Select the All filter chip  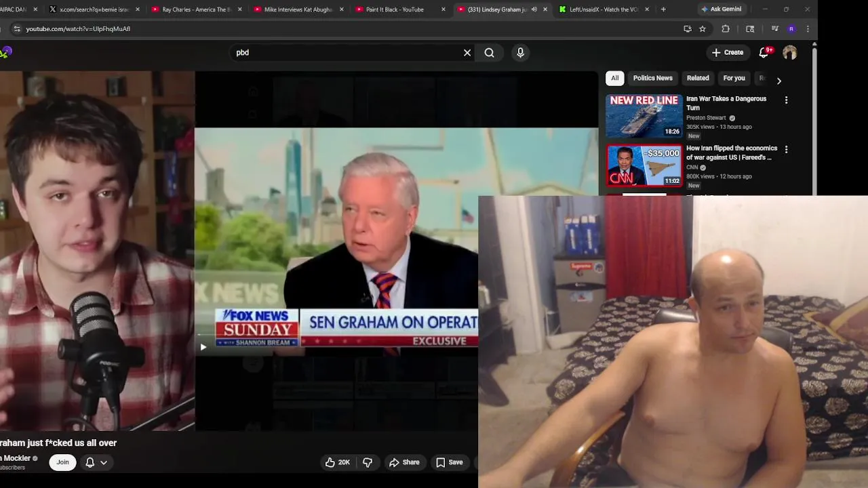point(614,78)
